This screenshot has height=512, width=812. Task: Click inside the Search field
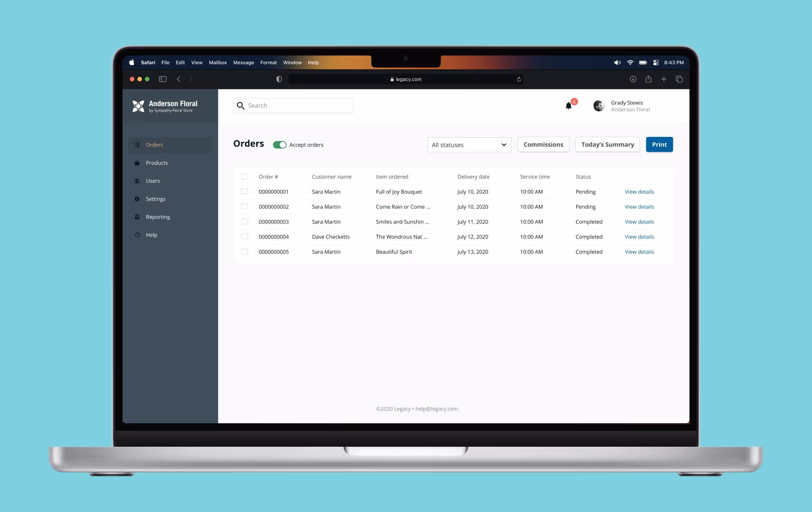(x=293, y=105)
